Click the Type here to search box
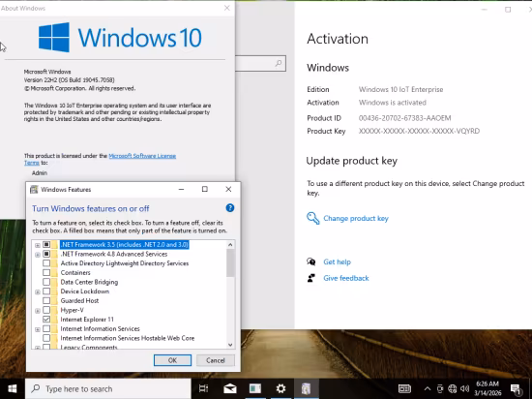 tap(108, 388)
